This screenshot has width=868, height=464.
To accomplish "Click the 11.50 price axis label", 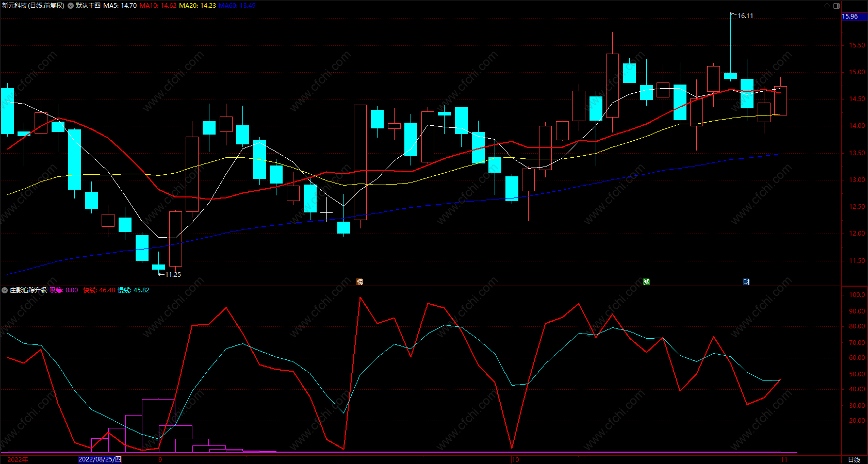I will [x=857, y=261].
